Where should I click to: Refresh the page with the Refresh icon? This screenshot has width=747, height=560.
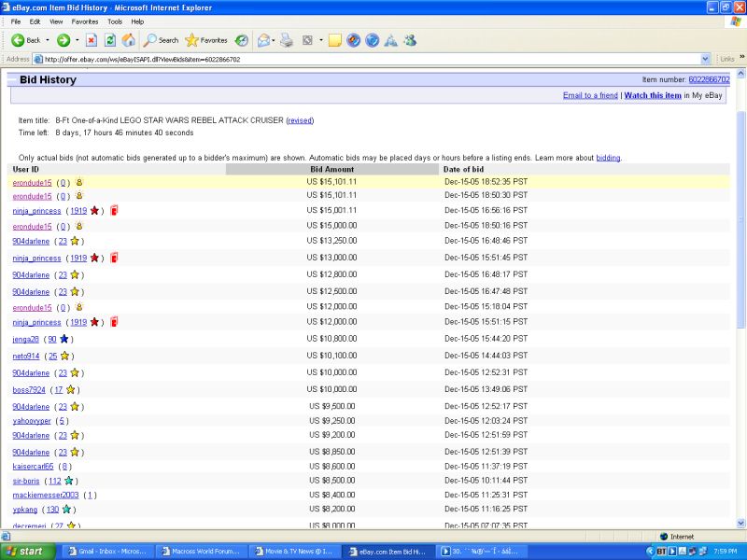click(x=110, y=40)
